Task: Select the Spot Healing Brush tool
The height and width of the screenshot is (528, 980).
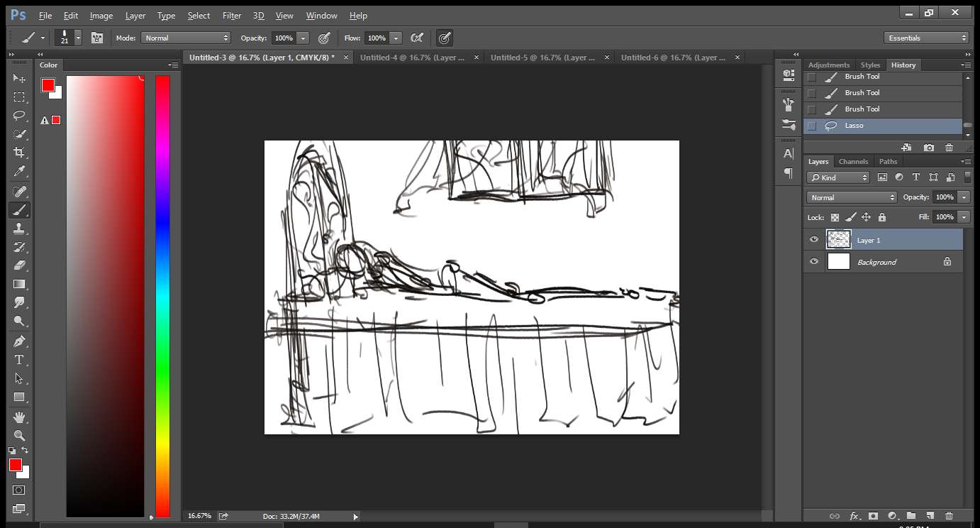Action: [19, 192]
